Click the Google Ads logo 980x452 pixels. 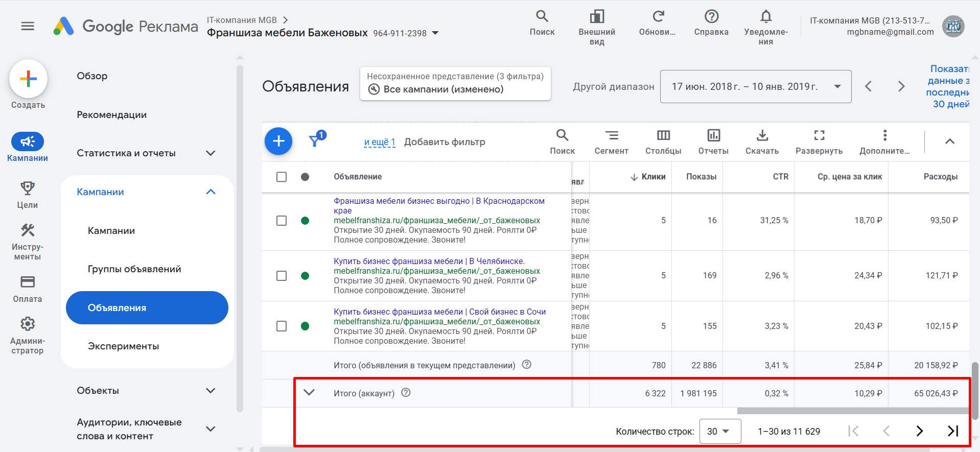click(x=64, y=26)
